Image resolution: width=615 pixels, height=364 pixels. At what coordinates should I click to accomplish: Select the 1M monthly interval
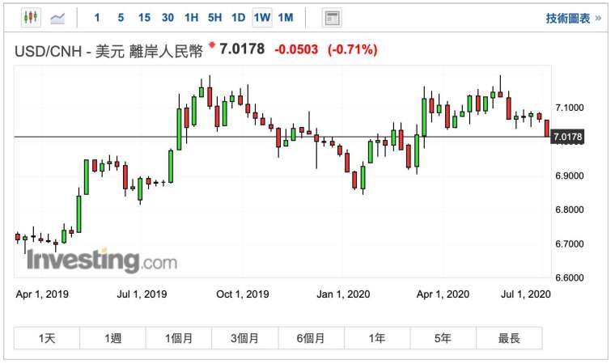click(x=286, y=18)
